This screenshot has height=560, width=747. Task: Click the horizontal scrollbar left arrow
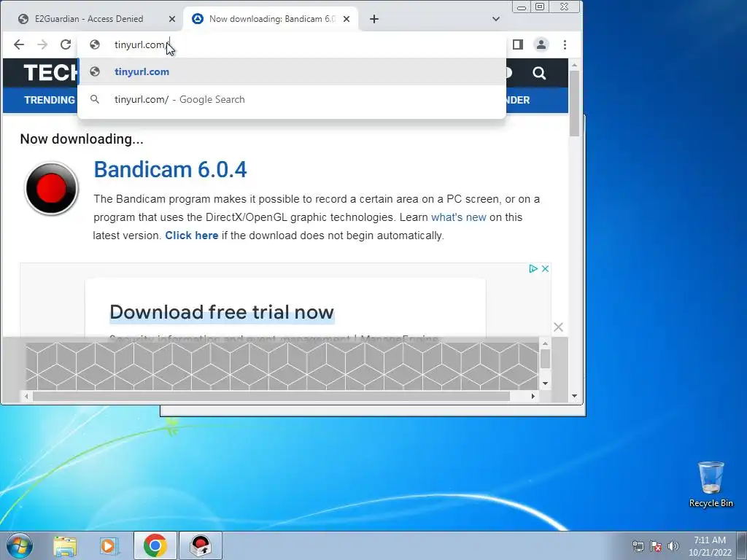coord(26,396)
